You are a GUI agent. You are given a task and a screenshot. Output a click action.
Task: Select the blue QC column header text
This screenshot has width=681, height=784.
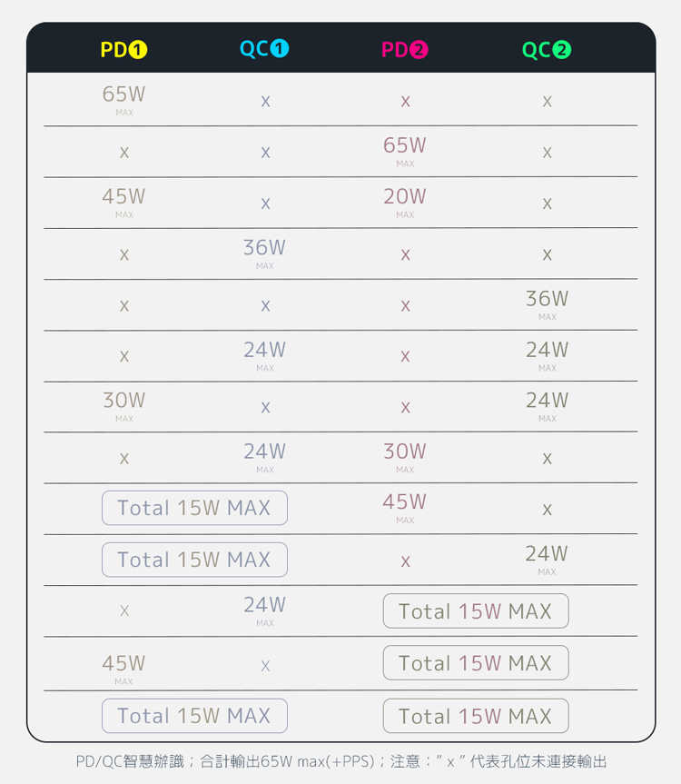[253, 49]
